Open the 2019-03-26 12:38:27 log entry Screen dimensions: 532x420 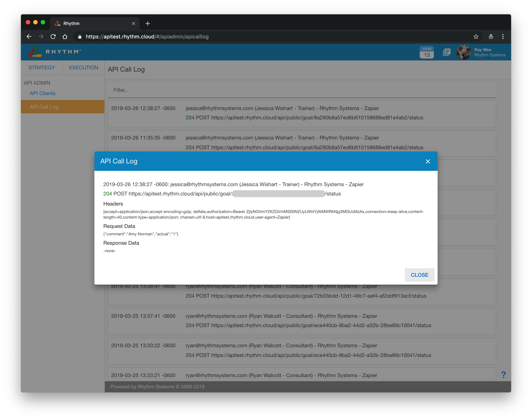coord(302,114)
